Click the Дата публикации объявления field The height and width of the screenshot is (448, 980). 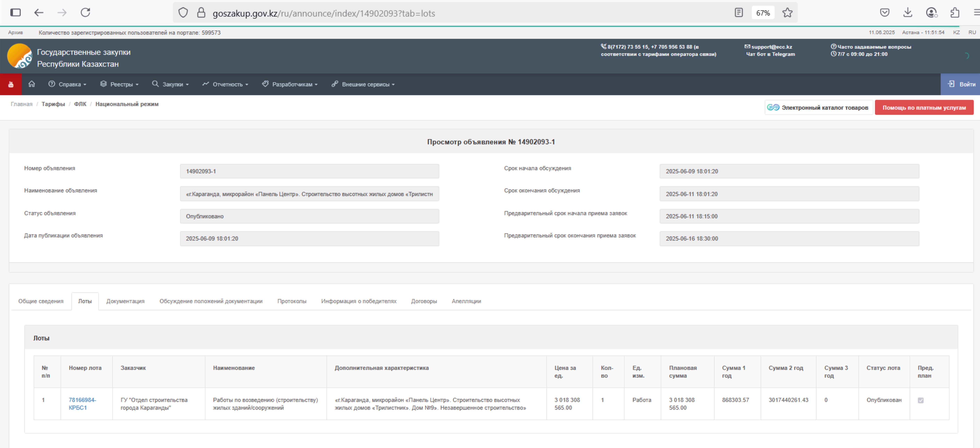coord(309,239)
